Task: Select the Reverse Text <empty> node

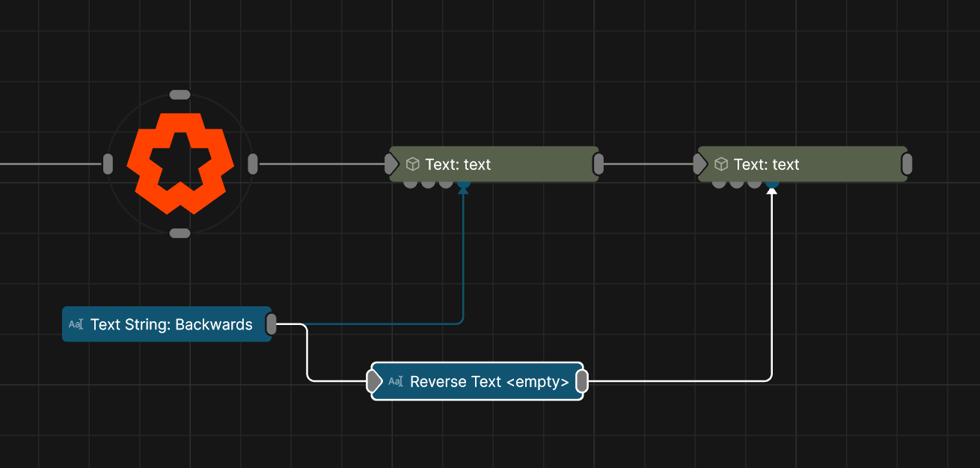Action: [489, 382]
